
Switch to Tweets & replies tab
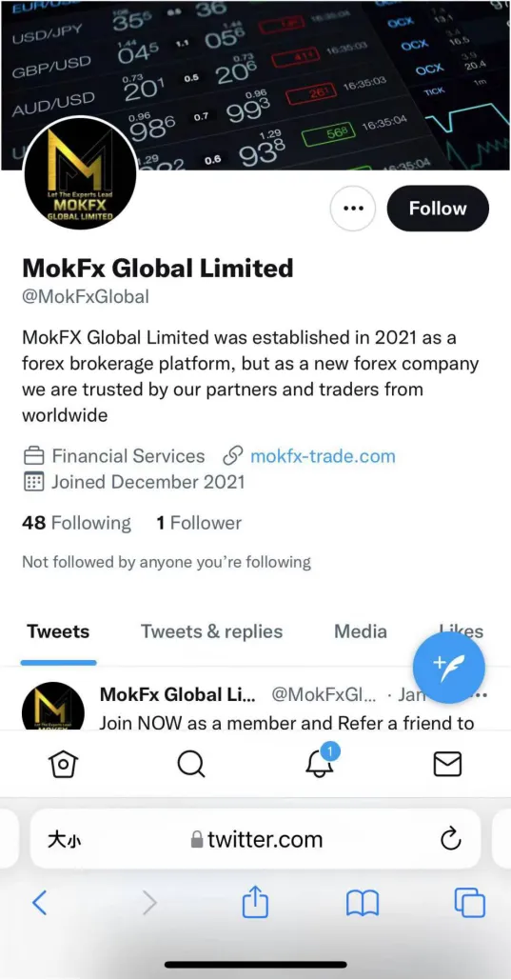(212, 631)
